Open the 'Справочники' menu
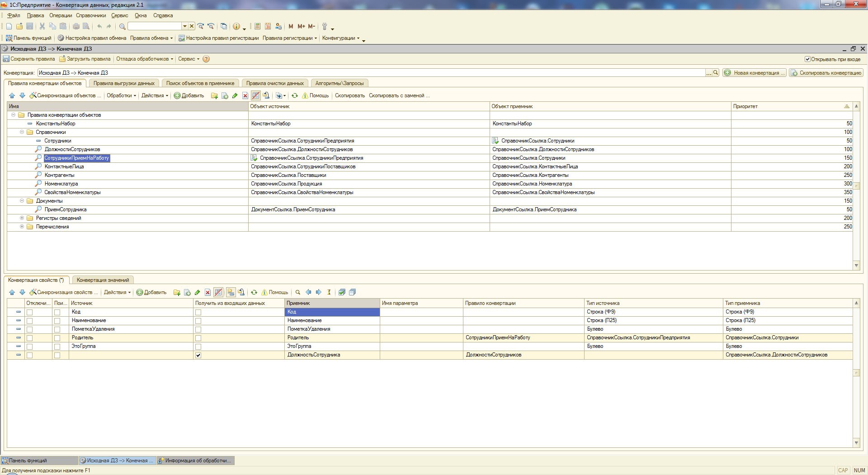This screenshot has height=475, width=868. click(x=91, y=15)
